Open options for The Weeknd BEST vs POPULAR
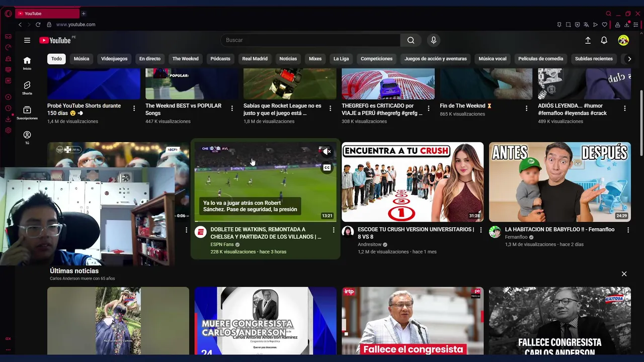 pos(232,108)
